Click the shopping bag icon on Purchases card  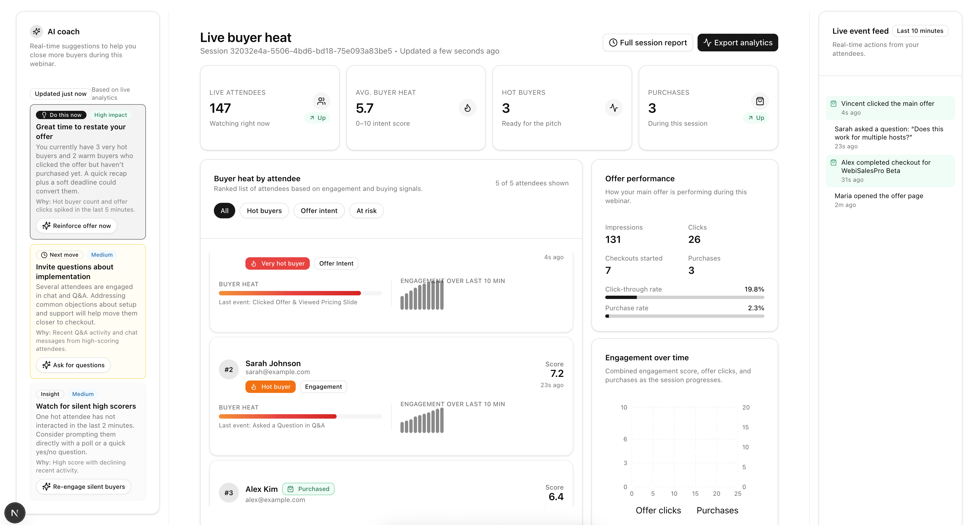(759, 101)
